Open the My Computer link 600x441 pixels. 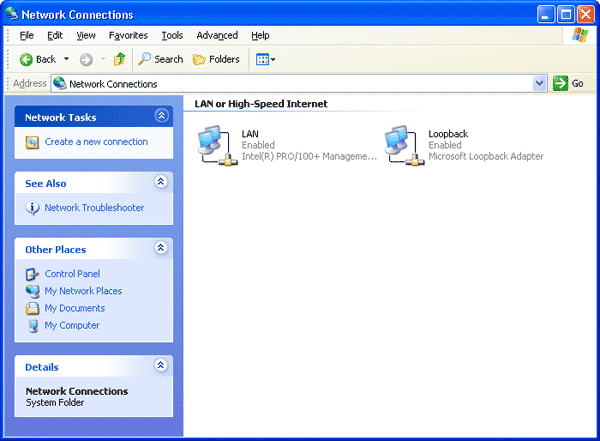point(72,325)
